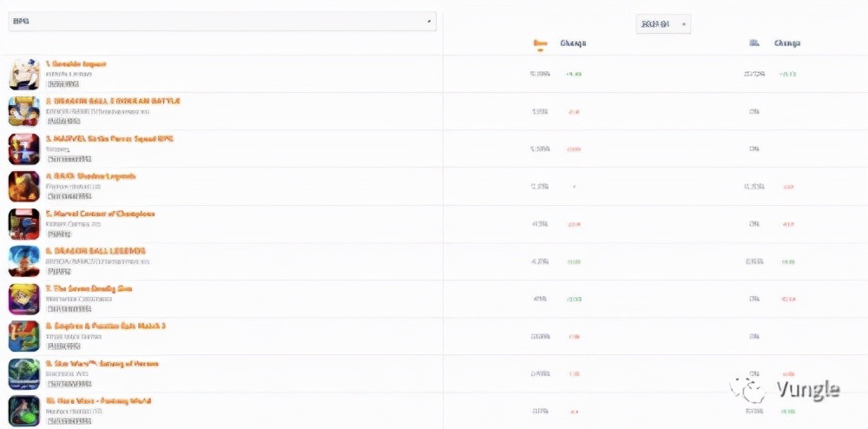Viewport: 868px width, 429px height.
Task: Click the Star Wars Galaxy of Heroes icon
Action: [x=24, y=374]
